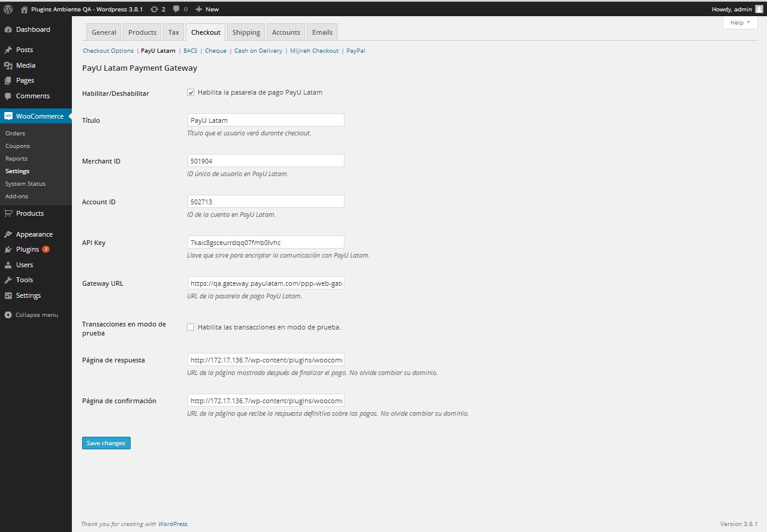This screenshot has height=532, width=767.
Task: Click the Products cart icon
Action: click(8, 213)
